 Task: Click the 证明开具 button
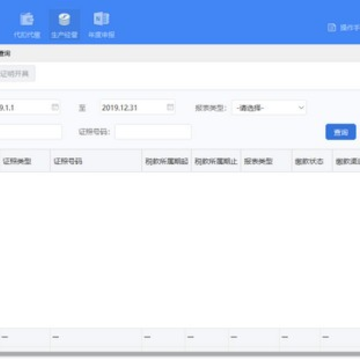coord(18,74)
